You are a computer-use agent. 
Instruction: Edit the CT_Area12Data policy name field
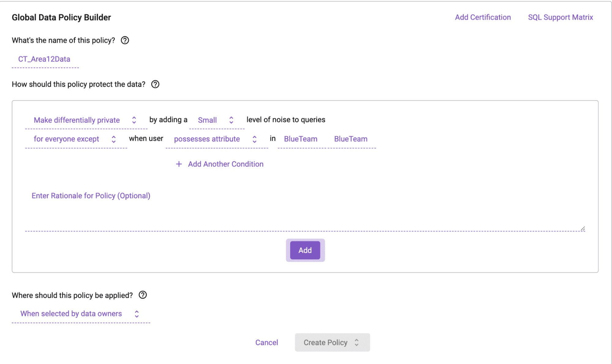coord(45,59)
